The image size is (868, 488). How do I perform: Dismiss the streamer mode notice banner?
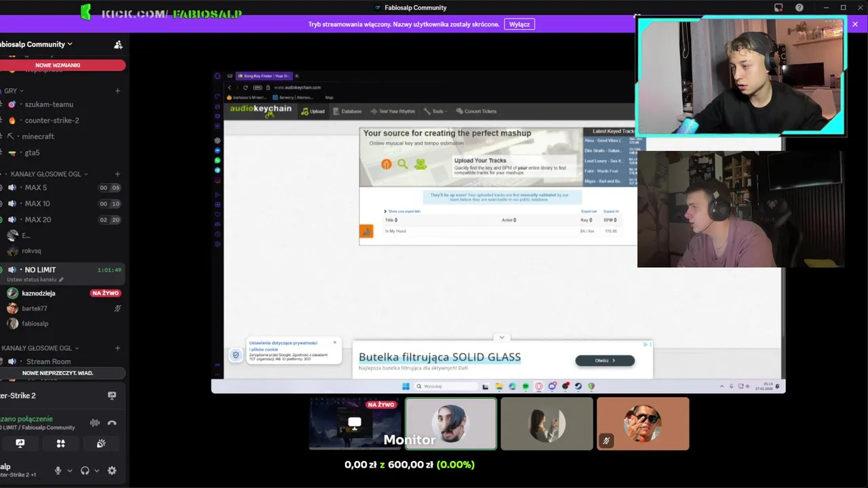(x=854, y=24)
